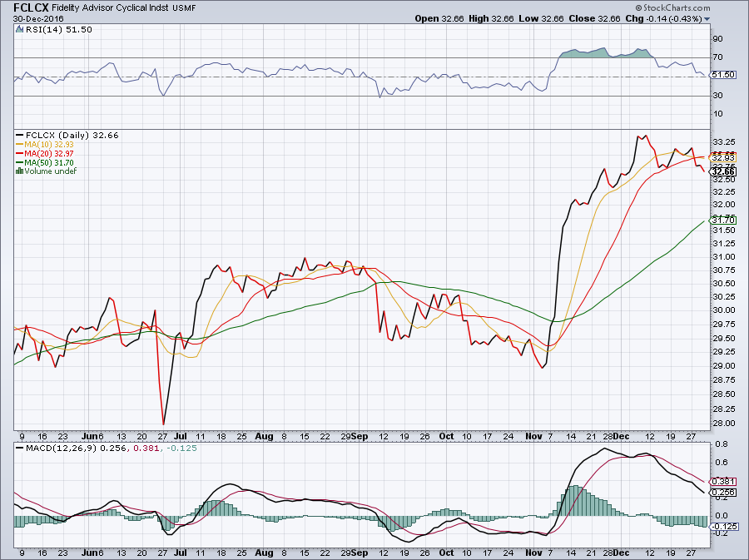Click the 32.66 last price tag on price axis
The width and height of the screenshot is (749, 560).
pos(723,171)
